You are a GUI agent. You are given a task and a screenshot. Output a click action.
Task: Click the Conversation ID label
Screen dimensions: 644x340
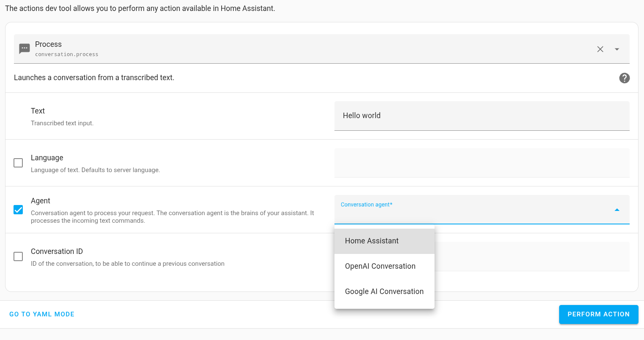click(x=57, y=251)
